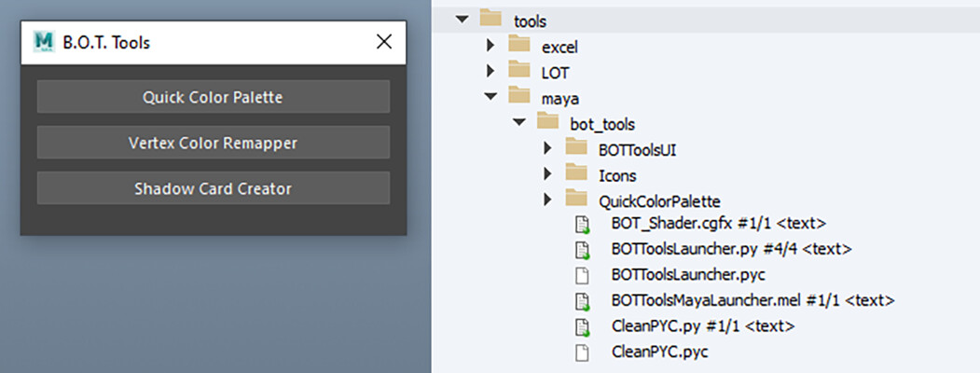
Task: Expand the BOTToolsUI folder arrow
Action: pos(549,148)
